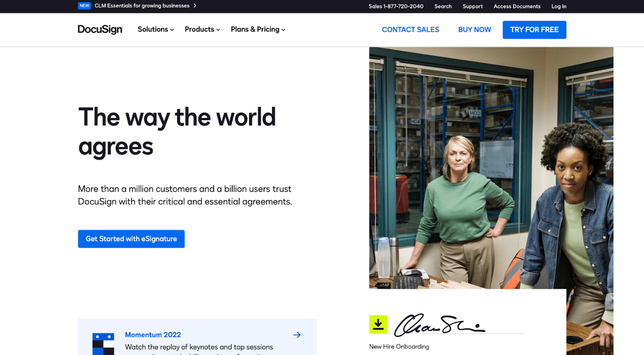
Task: Click the yellow download icon near signature
Action: coord(378,324)
